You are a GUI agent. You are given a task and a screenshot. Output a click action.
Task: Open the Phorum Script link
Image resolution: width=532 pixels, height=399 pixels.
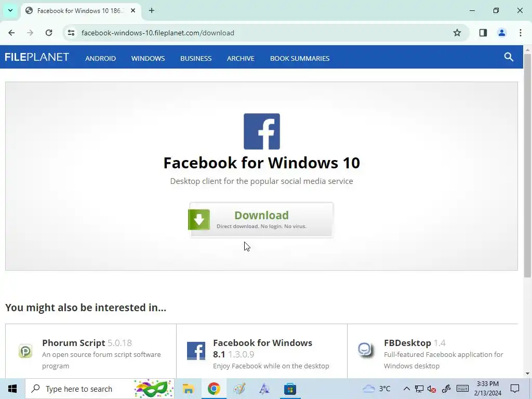[x=74, y=343]
